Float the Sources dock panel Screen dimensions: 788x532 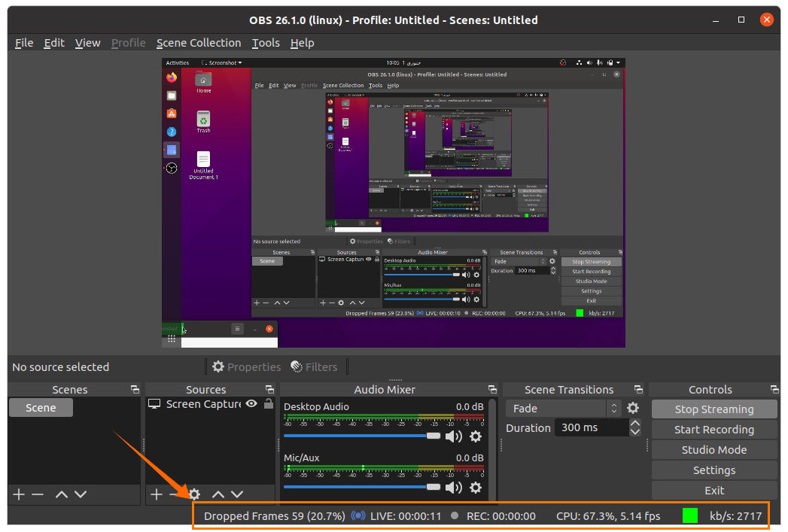[x=270, y=389]
